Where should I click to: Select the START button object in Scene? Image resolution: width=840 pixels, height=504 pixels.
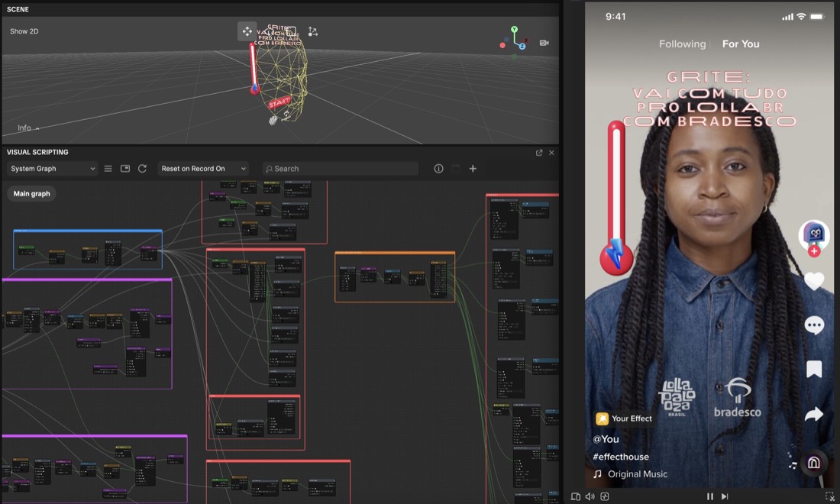(279, 103)
